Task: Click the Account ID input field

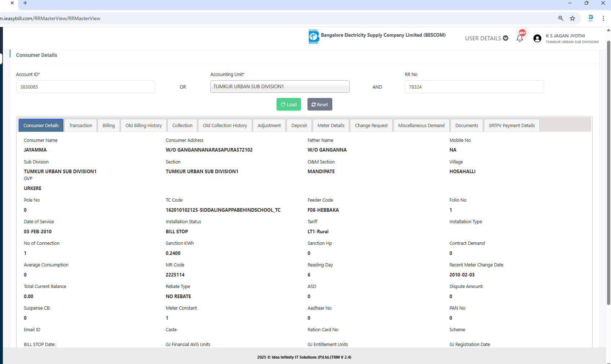Action: (86, 87)
